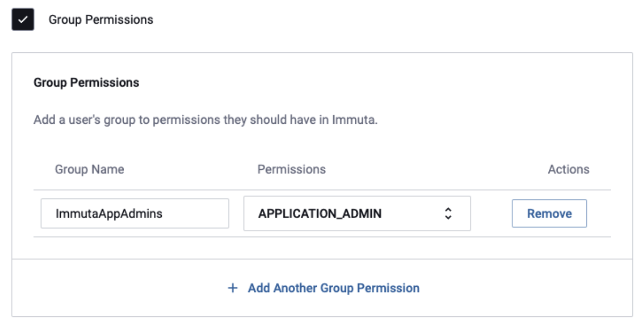Select the APPLICATION_ADMIN text in the combo box
The image size is (644, 328).
pos(320,214)
